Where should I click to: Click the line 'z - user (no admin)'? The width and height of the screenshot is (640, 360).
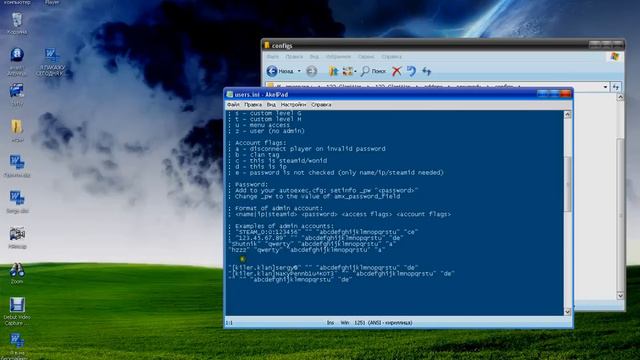coord(266,131)
